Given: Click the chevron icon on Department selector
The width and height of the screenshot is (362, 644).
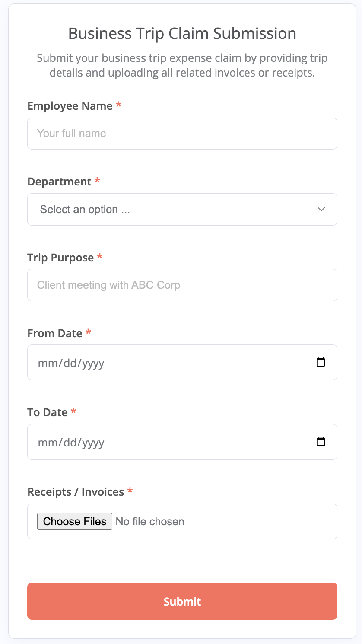Looking at the screenshot, I should (321, 209).
